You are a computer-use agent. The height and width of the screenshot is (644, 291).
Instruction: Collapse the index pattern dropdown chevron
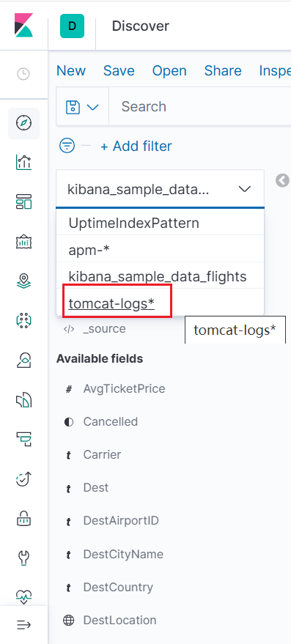(x=245, y=189)
